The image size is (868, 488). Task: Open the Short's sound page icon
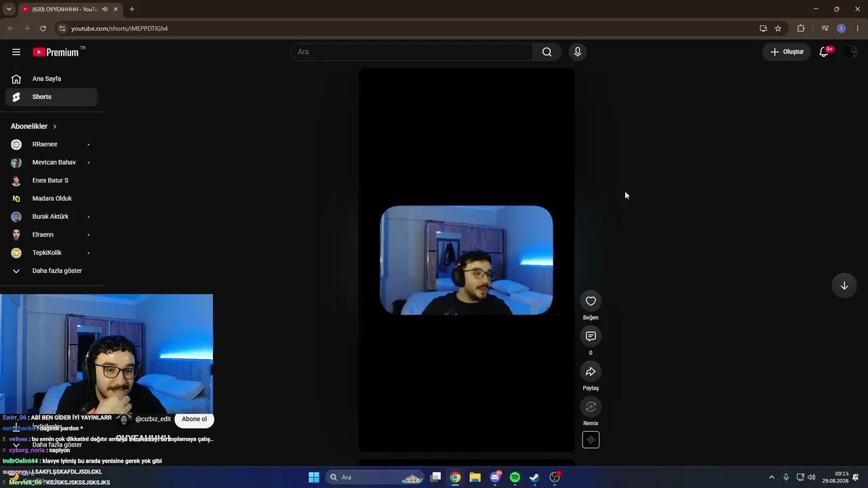pos(591,440)
